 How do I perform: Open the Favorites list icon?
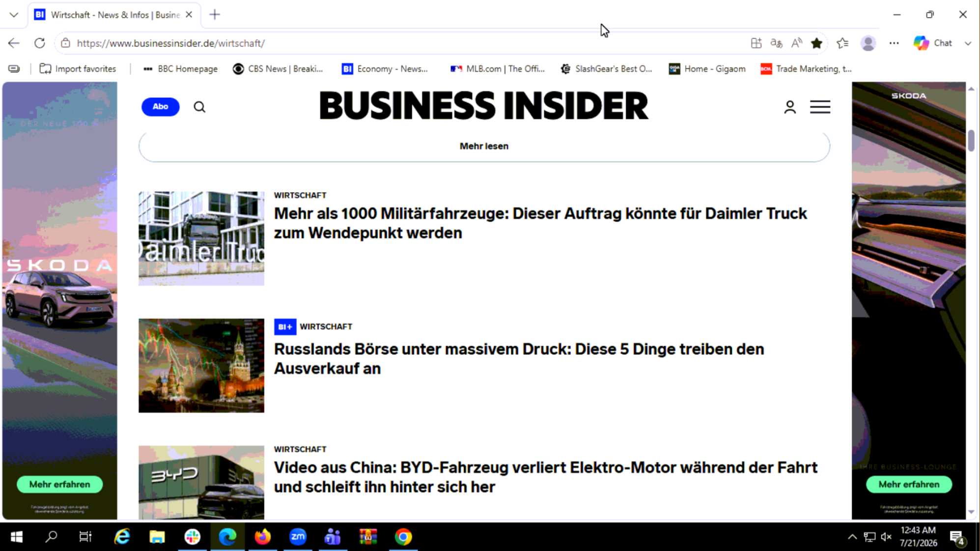click(x=842, y=43)
